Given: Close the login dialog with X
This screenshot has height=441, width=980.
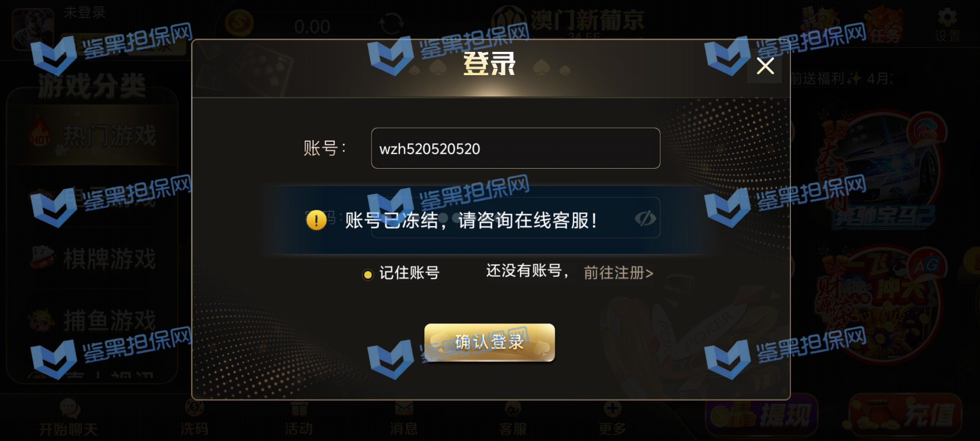Looking at the screenshot, I should click(765, 66).
